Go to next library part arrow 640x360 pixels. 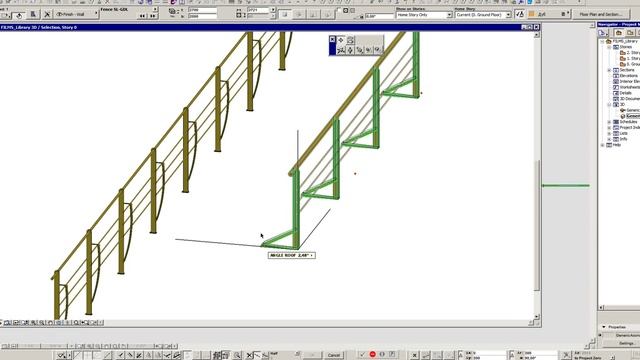click(153, 16)
